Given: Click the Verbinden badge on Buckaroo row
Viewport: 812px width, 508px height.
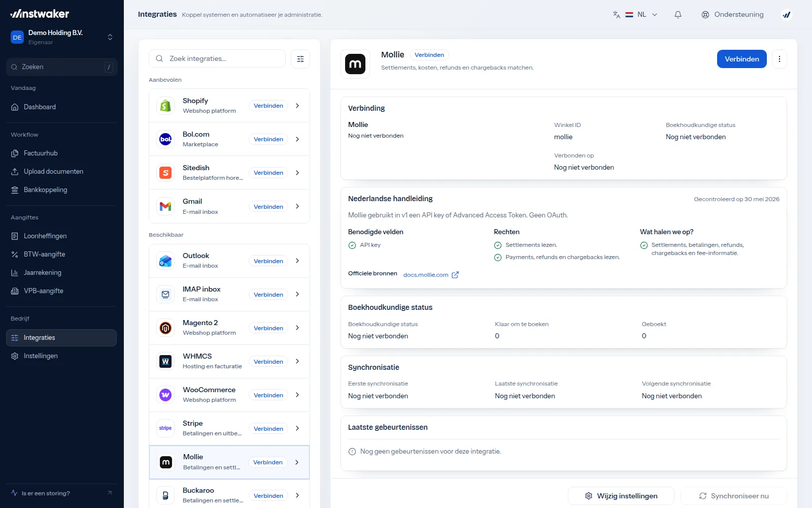Looking at the screenshot, I should (x=268, y=496).
